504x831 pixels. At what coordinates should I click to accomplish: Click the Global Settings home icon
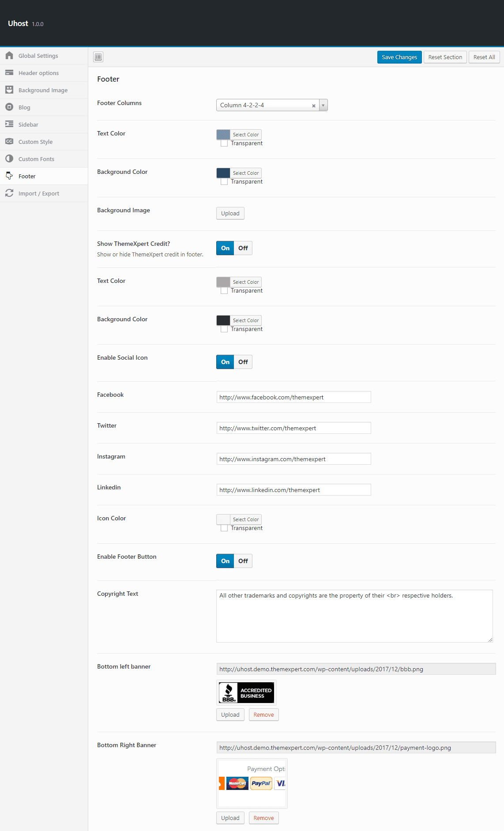[9, 56]
